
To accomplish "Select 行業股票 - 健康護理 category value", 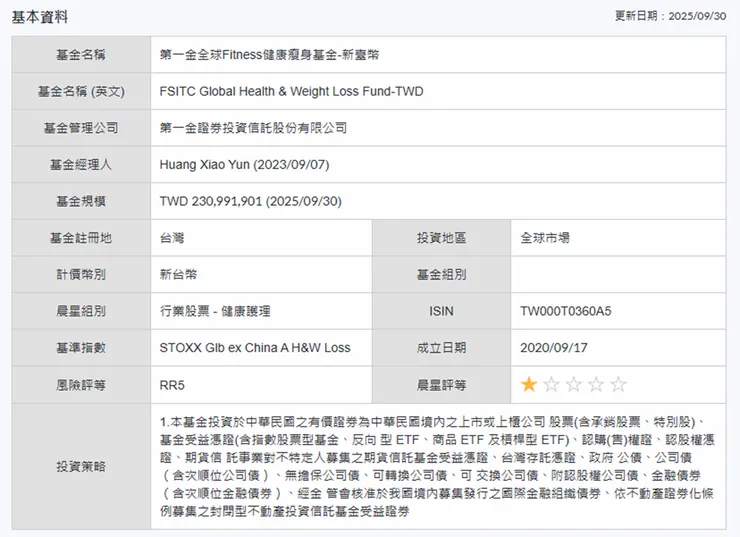I will coord(215,311).
